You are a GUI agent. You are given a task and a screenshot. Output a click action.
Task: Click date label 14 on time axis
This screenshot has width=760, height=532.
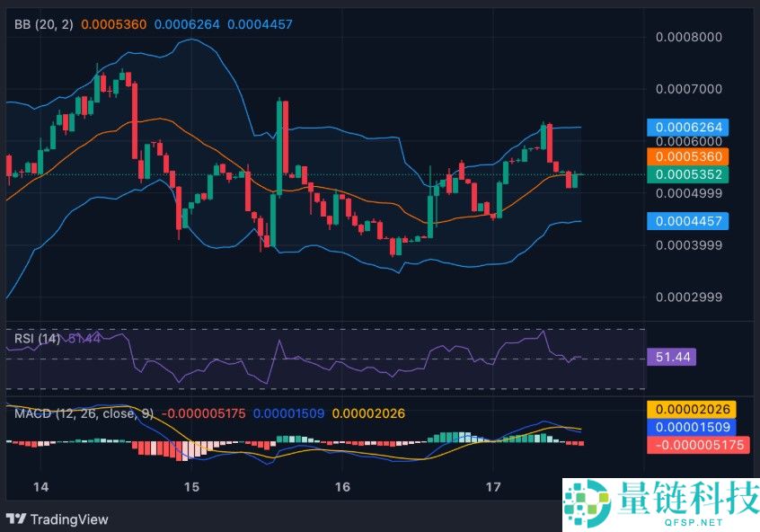click(40, 486)
